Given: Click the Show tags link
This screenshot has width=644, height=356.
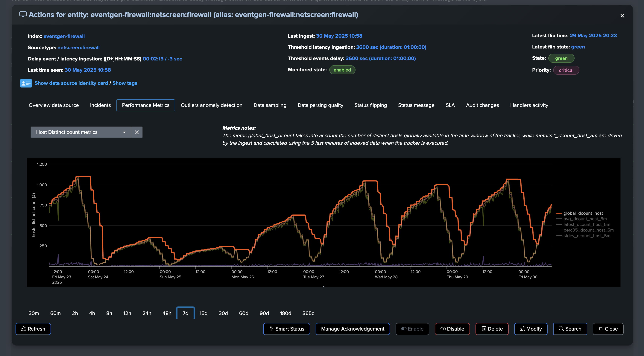Looking at the screenshot, I should click(x=125, y=83).
